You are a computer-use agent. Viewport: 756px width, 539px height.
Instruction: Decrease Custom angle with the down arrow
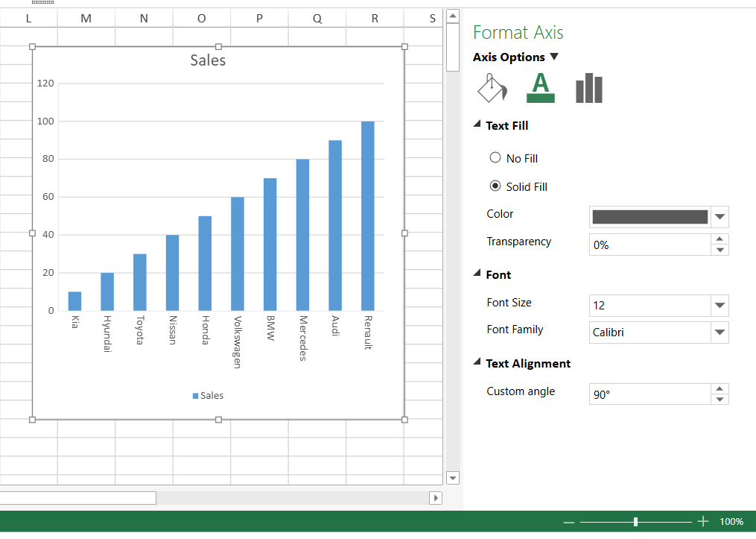click(x=720, y=400)
